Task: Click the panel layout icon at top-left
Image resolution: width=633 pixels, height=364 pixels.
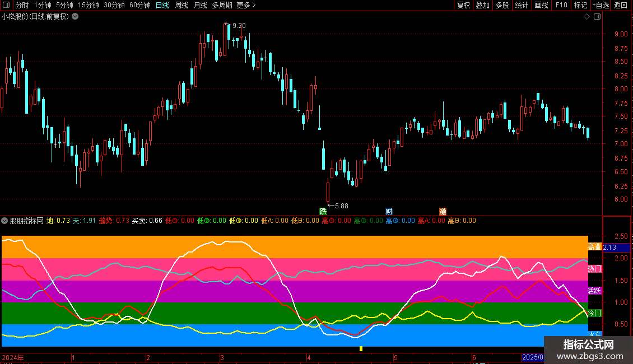Action: click(6, 5)
